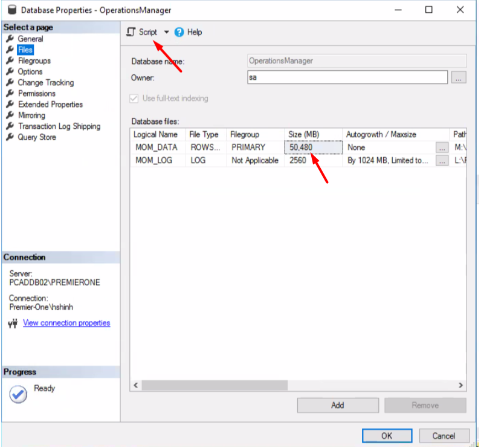Click the Owner input field
Screen dimensions: 481x448
tap(347, 77)
